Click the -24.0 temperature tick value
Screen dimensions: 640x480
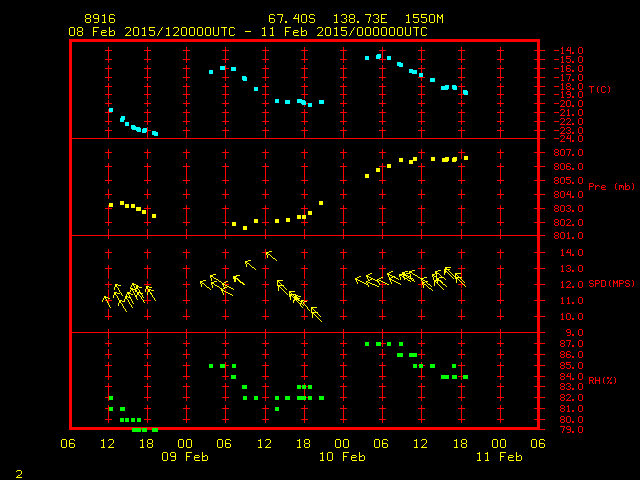(x=569, y=139)
